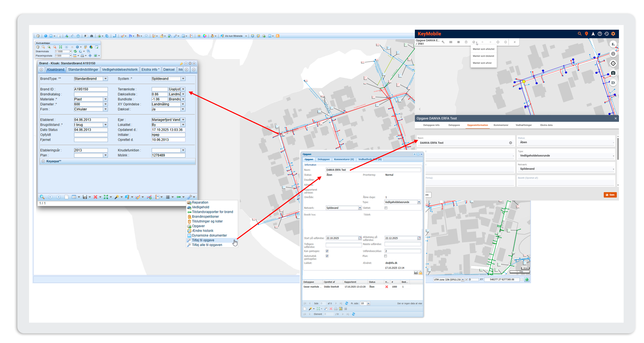644x343 pixels.
Task: Uncheck the Kan gentages checkbox
Action: [327, 251]
